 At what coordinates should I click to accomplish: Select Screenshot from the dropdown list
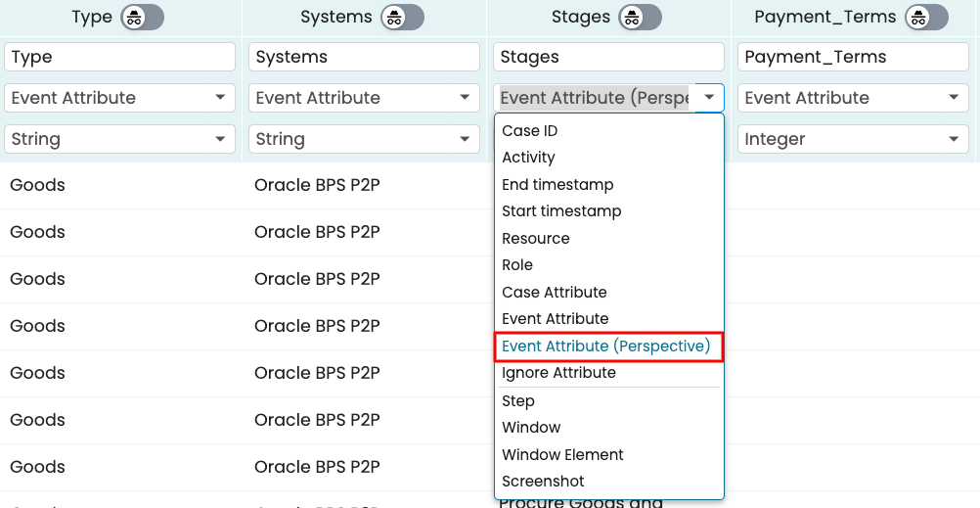[x=543, y=482]
